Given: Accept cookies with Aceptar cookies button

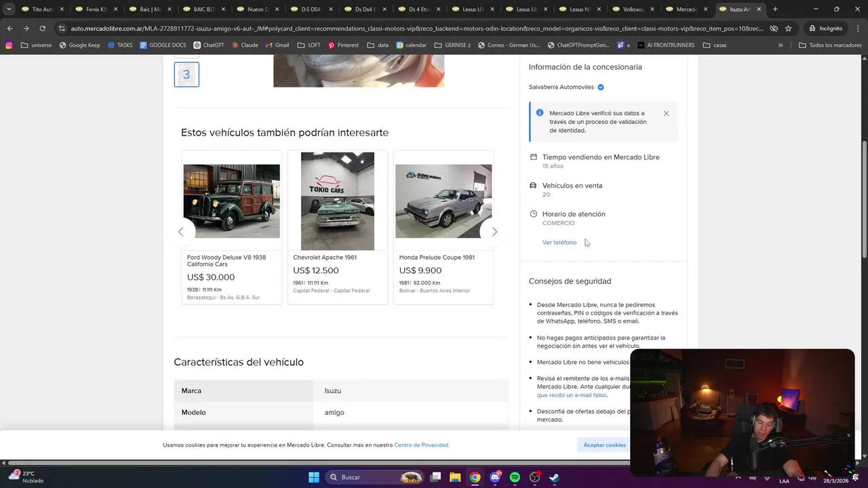Looking at the screenshot, I should point(605,445).
